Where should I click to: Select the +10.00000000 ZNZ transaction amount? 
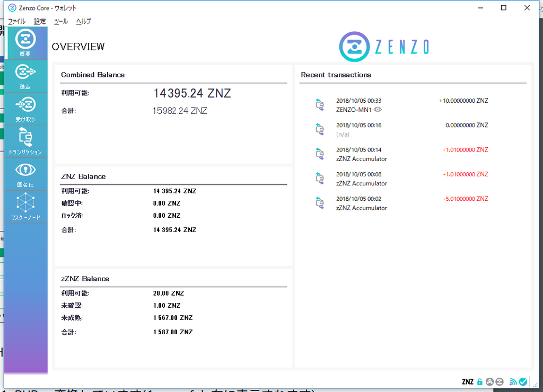pyautogui.click(x=463, y=101)
